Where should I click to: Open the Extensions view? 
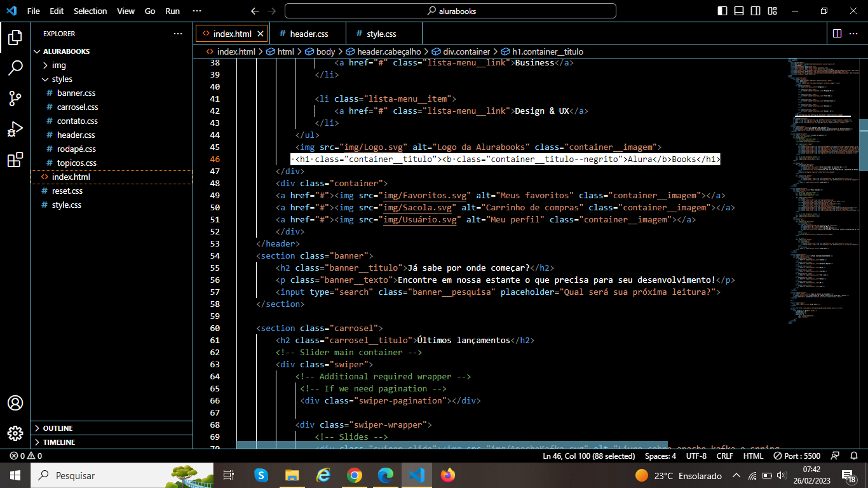[x=15, y=160]
